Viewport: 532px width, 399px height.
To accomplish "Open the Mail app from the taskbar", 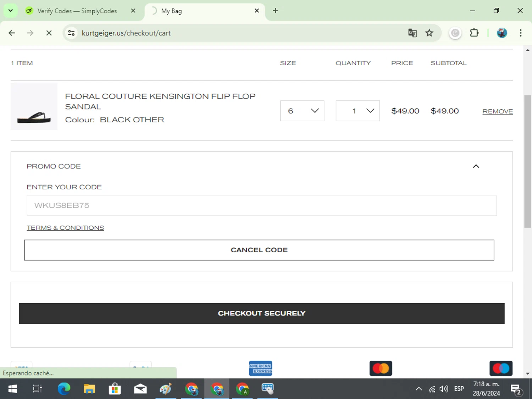I will tap(140, 389).
